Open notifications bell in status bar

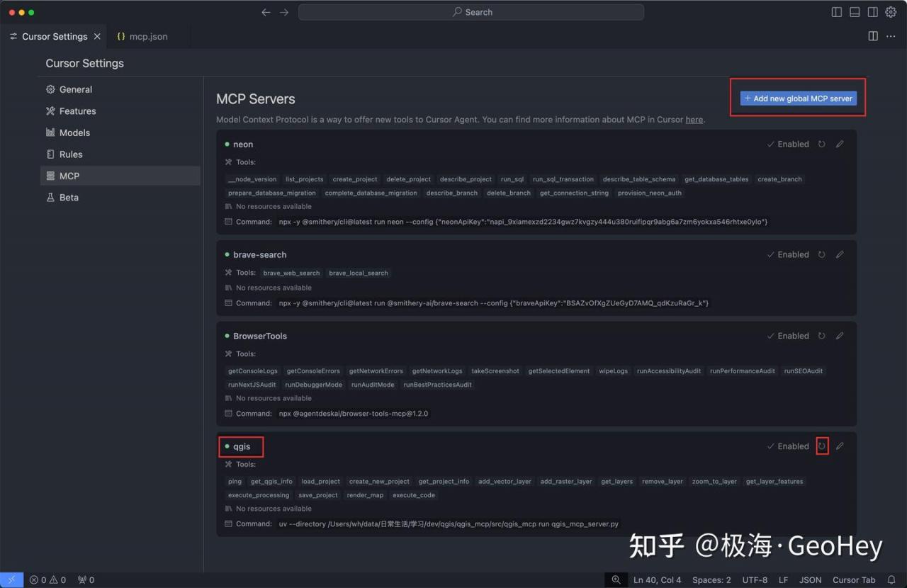coord(891,579)
